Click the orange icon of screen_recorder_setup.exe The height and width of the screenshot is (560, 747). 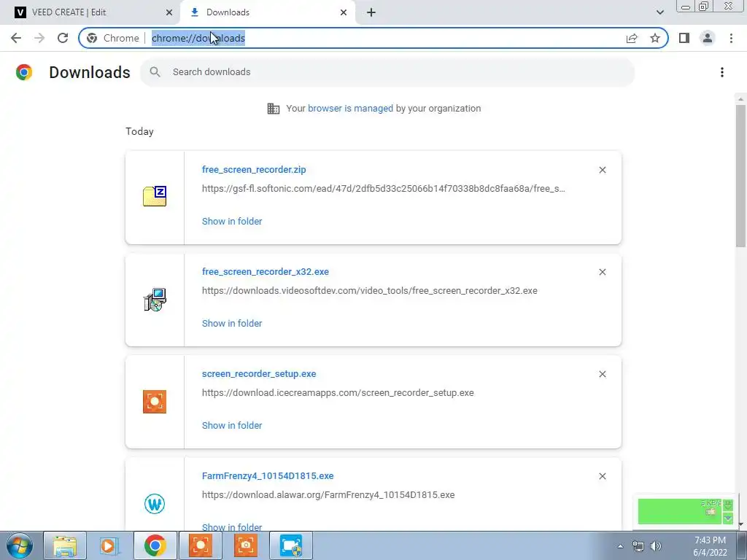155,402
